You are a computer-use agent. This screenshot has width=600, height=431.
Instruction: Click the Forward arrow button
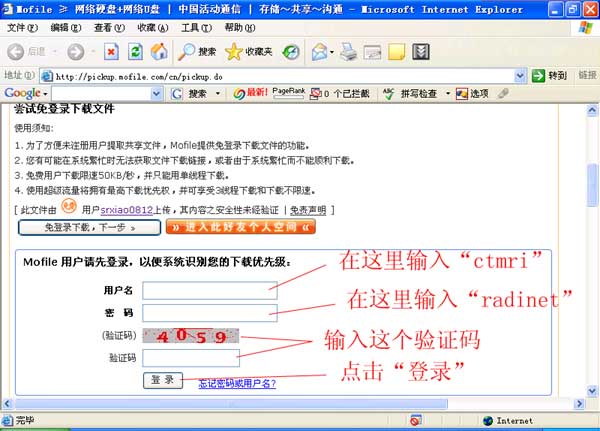(x=76, y=51)
